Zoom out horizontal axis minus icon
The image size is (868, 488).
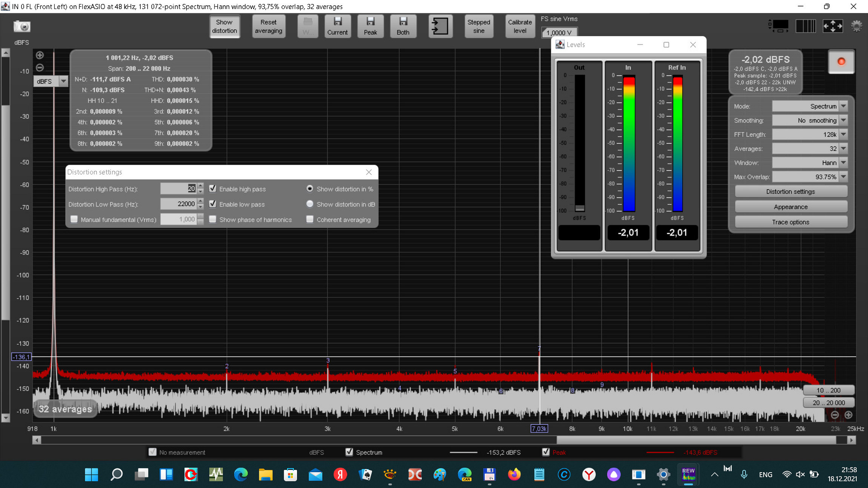pyautogui.click(x=835, y=415)
